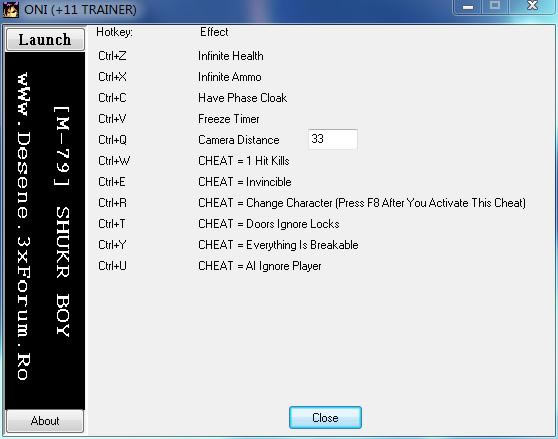Click the Freeze Timer label
Image resolution: width=558 pixels, height=439 pixels.
(x=228, y=119)
